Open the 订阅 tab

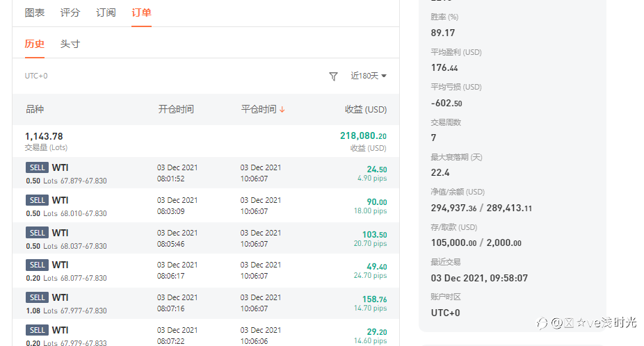click(x=106, y=13)
